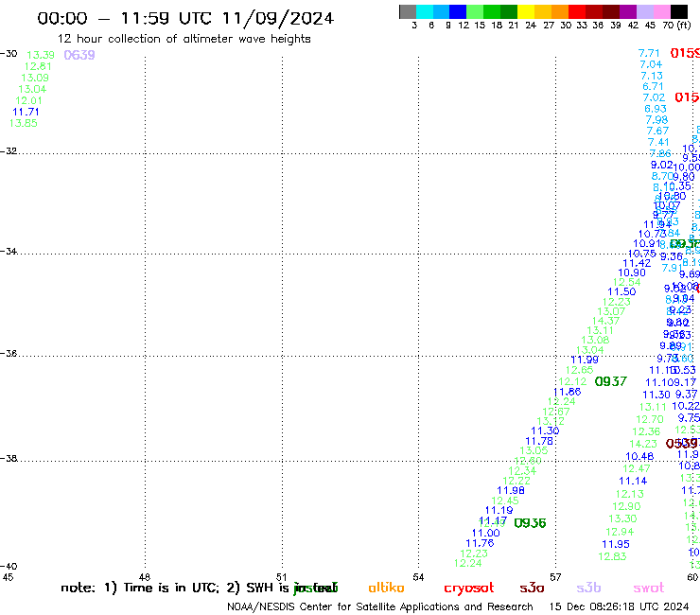Click the wave height value '7.13'
Viewport: 700px width, 615px height.
652,76
